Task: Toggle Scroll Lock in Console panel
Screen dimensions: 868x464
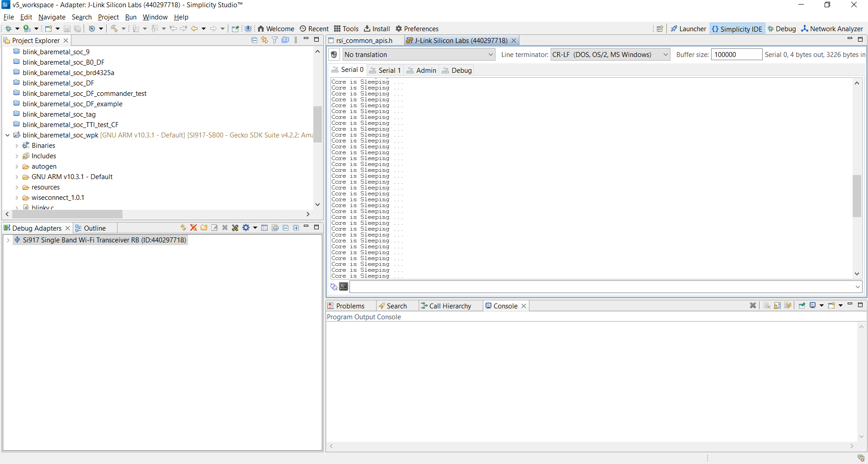Action: 777,306
